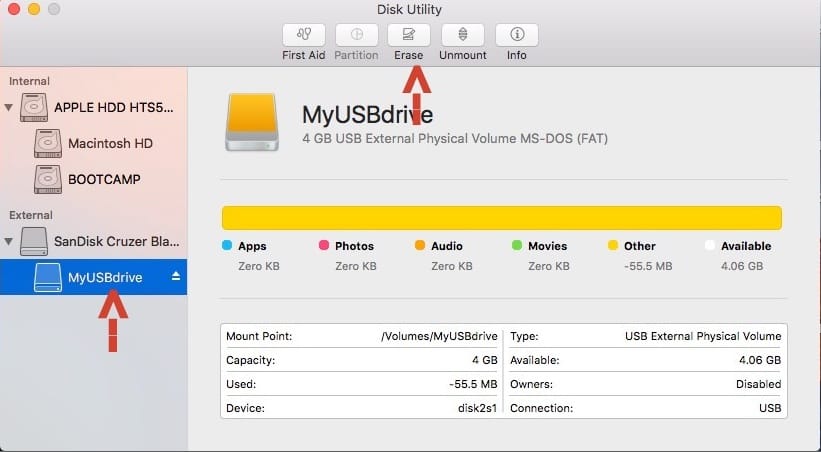The width and height of the screenshot is (821, 452).
Task: Click the Capacity value '4 GB'
Action: 484,360
